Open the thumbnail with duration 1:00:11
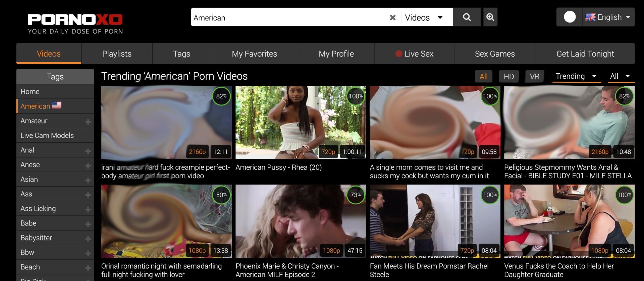This screenshot has width=644, height=281. tap(301, 122)
